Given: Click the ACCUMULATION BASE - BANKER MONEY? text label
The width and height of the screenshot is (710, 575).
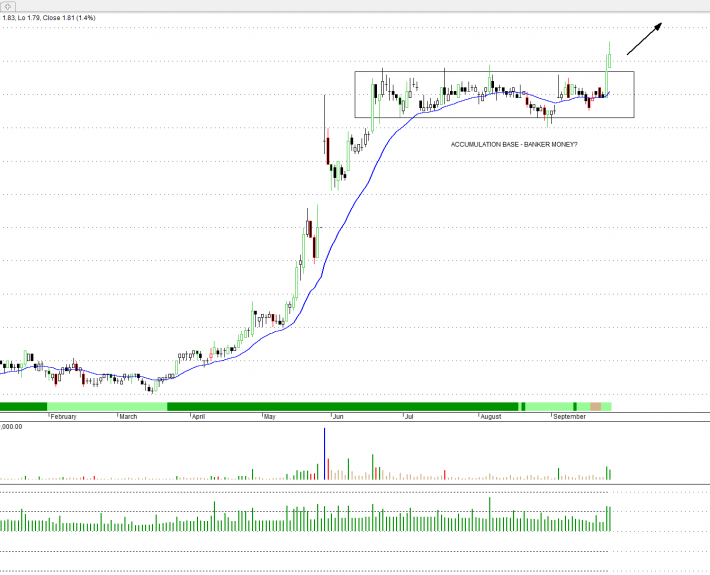Looking at the screenshot, I should coord(514,145).
